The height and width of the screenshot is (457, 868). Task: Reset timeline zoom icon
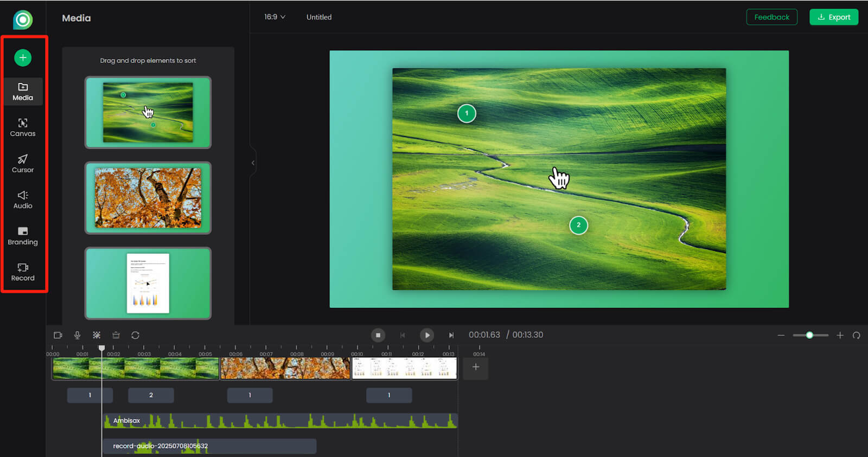click(x=857, y=335)
